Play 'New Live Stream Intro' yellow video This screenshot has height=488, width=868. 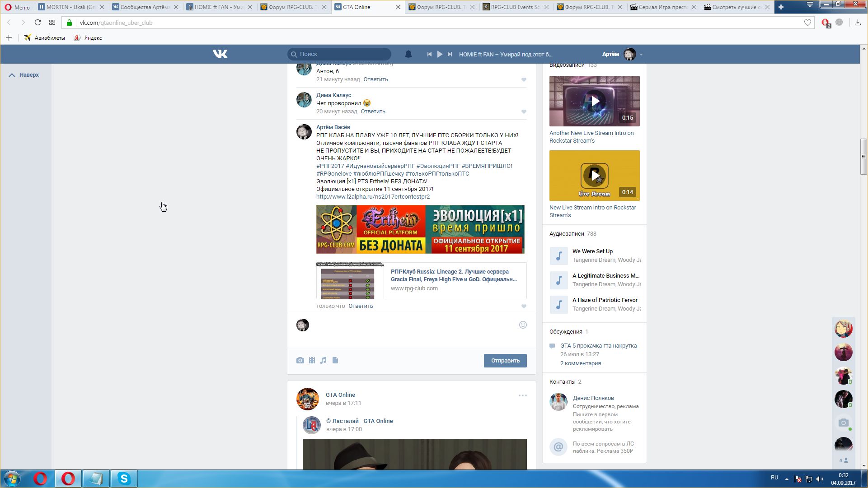(595, 176)
